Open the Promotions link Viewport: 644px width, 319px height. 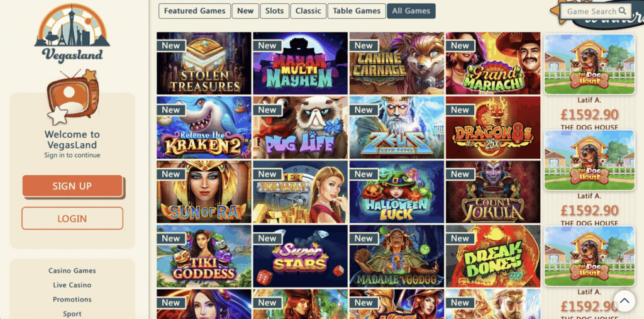click(72, 299)
